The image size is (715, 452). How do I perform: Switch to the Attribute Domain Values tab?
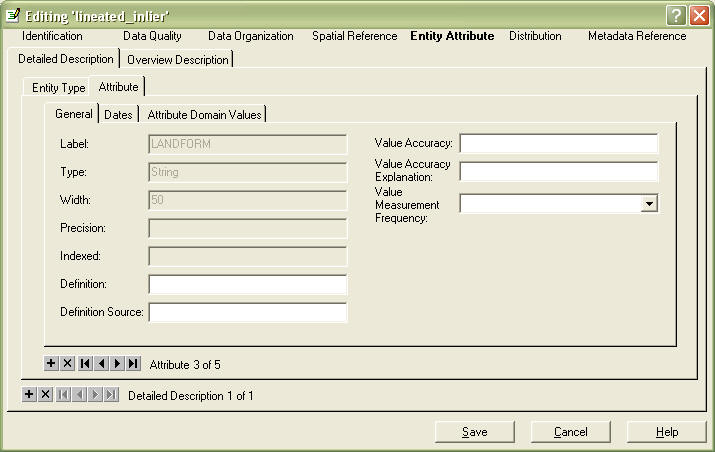(x=204, y=115)
